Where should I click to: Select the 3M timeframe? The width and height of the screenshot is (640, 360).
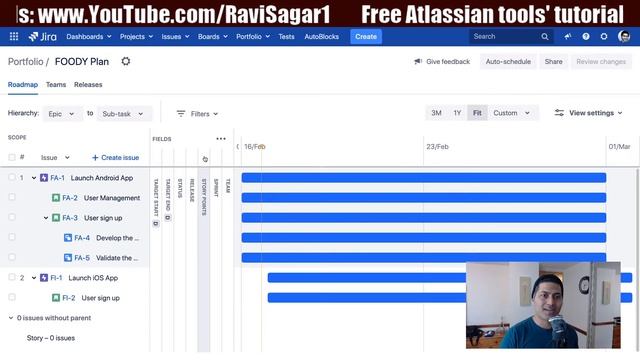tap(436, 113)
